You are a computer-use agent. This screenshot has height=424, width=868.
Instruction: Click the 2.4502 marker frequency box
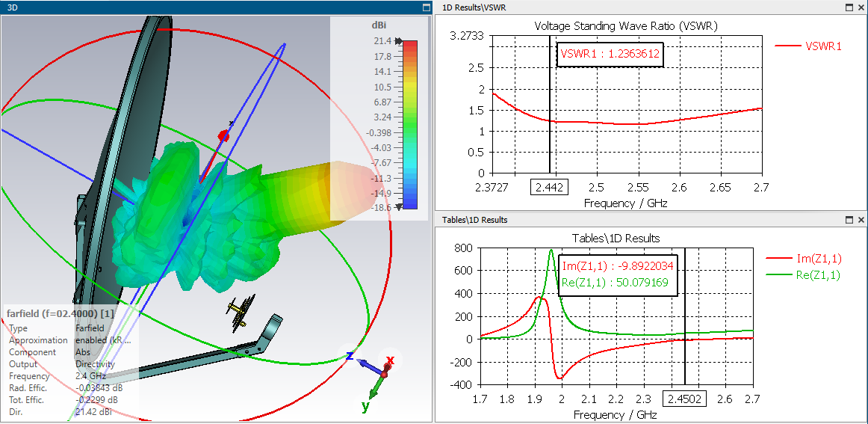pos(685,399)
